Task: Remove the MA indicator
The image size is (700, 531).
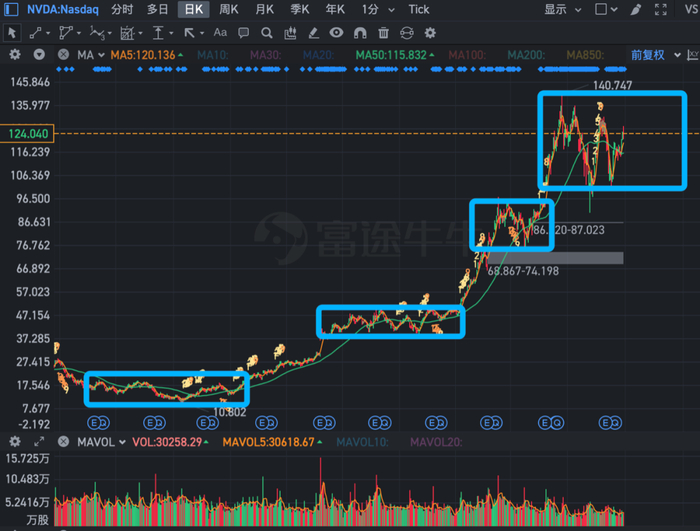Action: 63,54
